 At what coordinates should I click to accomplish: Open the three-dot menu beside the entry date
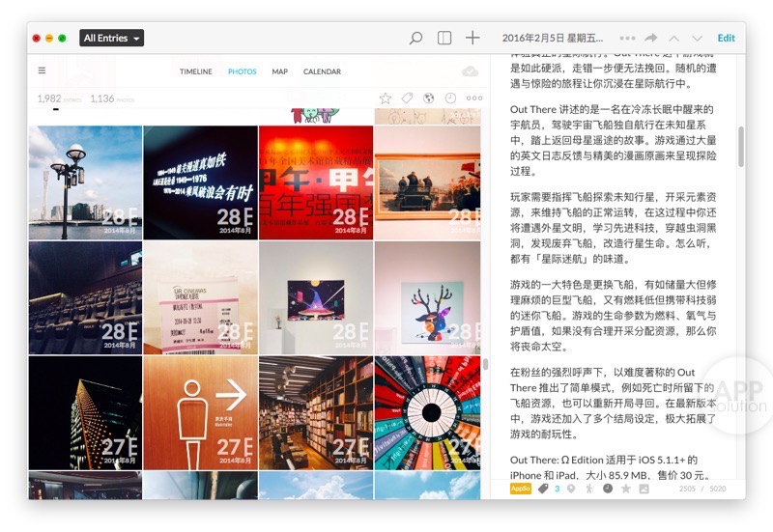627,38
